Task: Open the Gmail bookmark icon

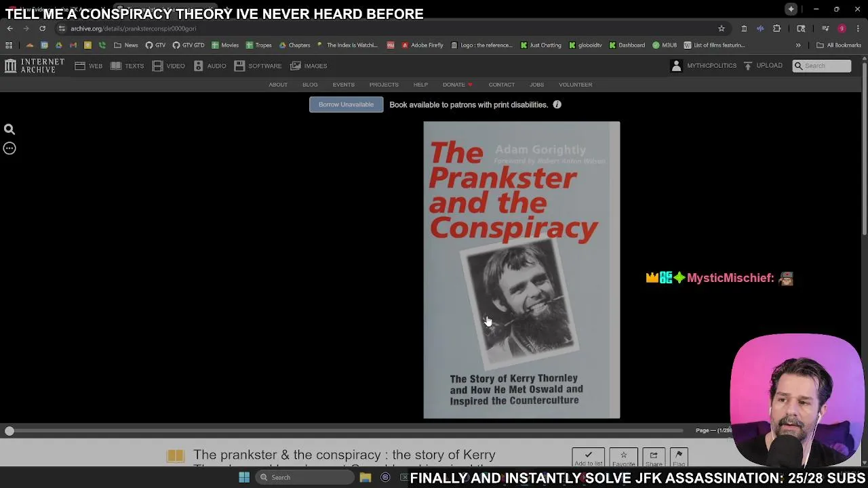Action: pyautogui.click(x=73, y=45)
